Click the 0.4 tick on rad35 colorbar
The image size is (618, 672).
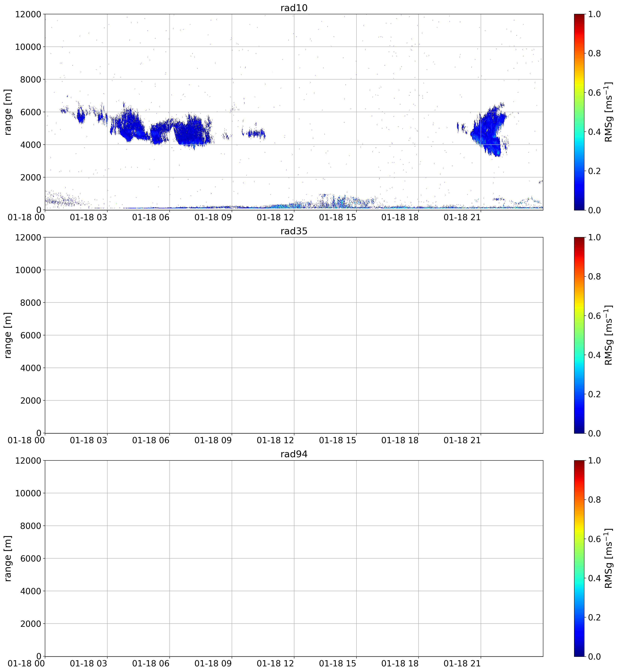(x=594, y=355)
